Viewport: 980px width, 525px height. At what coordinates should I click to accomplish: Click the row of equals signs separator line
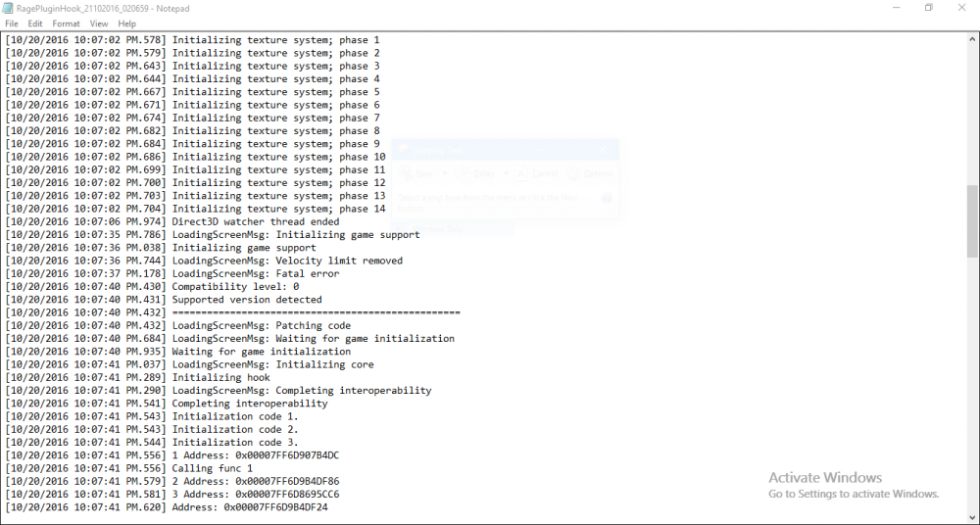click(x=233, y=312)
